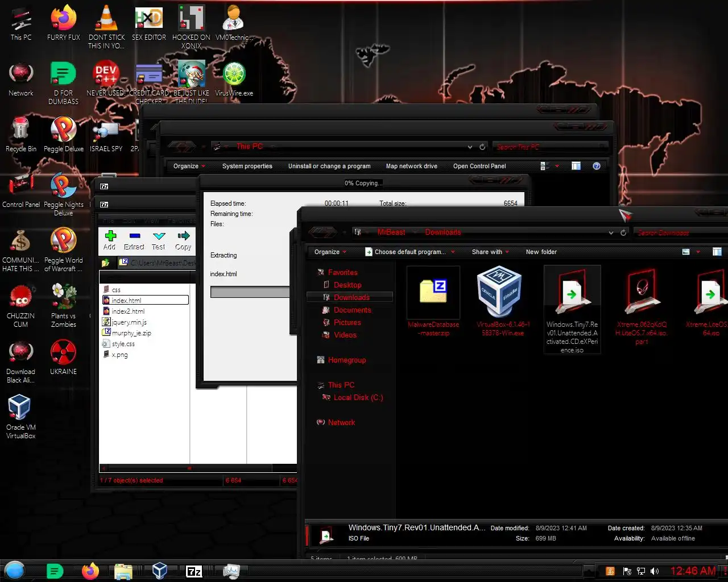Open the Network desktop icon
The image size is (728, 582).
21,79
